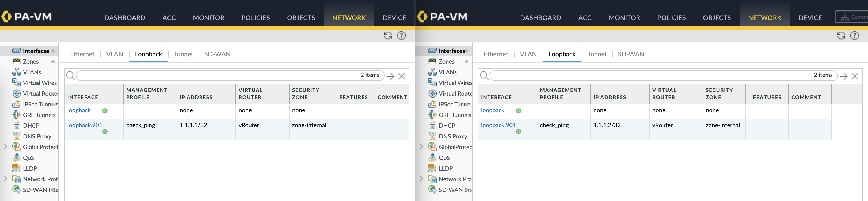
Task: Open GRE Tunnels in the left sidebar
Action: (x=39, y=115)
